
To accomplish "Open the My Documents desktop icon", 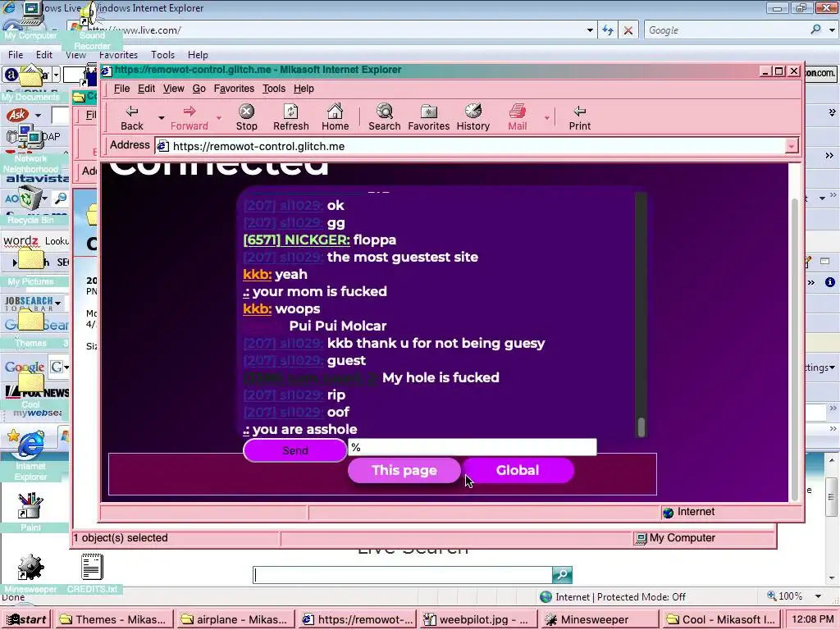I will click(30, 76).
